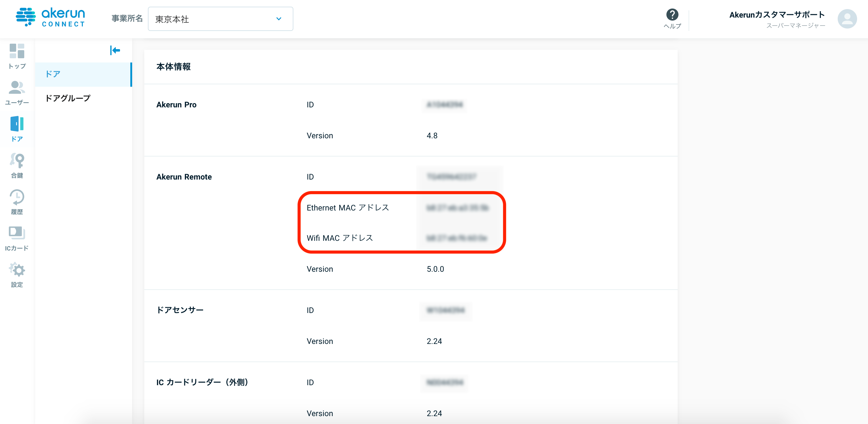The width and height of the screenshot is (868, 424).
Task: Click Akerun Pro version value 4.8
Action: [x=432, y=136]
